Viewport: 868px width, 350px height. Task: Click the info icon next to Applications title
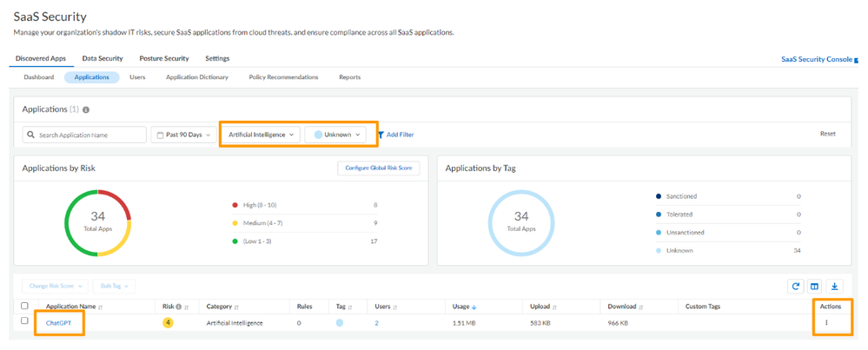[86, 110]
